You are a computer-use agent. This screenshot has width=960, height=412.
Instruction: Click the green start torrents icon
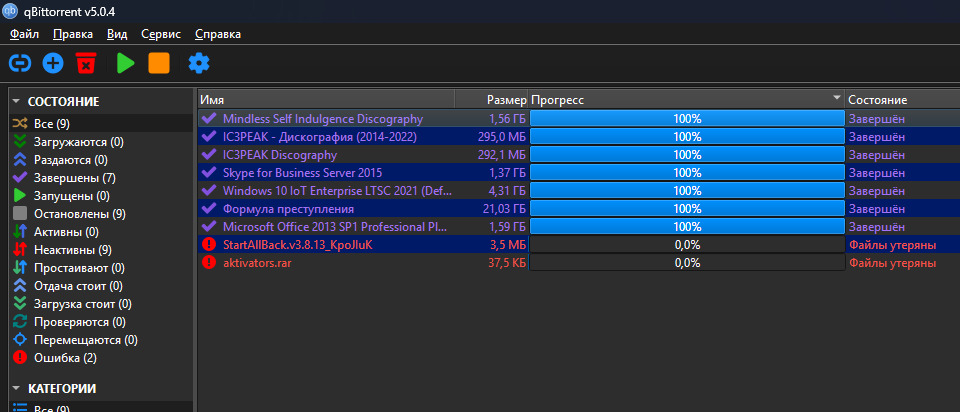click(126, 63)
